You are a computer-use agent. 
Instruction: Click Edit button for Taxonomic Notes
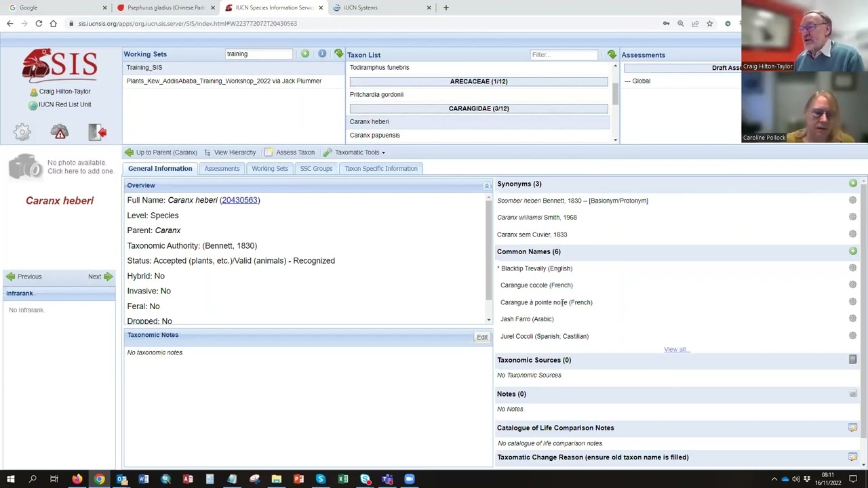tap(482, 337)
